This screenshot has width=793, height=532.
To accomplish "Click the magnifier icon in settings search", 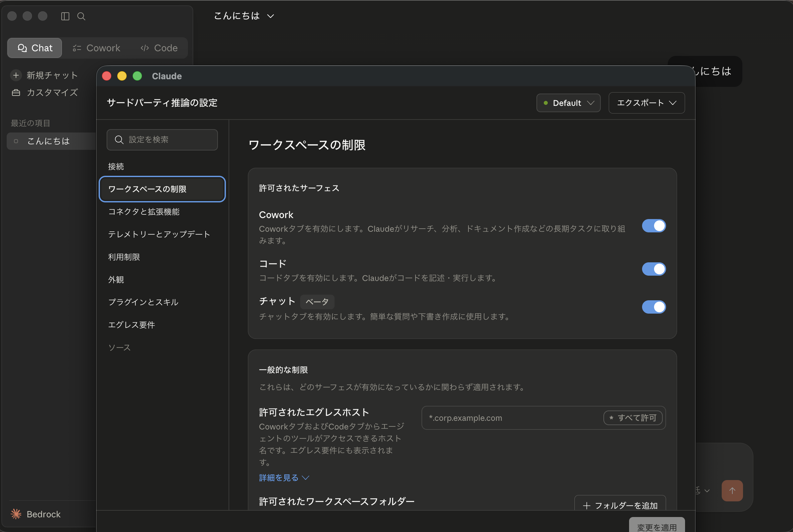I will [x=119, y=139].
